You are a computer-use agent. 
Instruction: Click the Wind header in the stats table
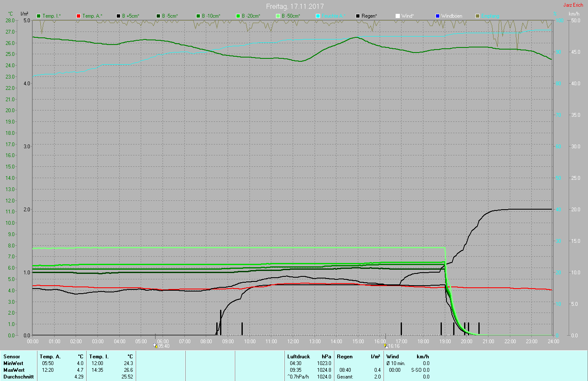(x=393, y=357)
